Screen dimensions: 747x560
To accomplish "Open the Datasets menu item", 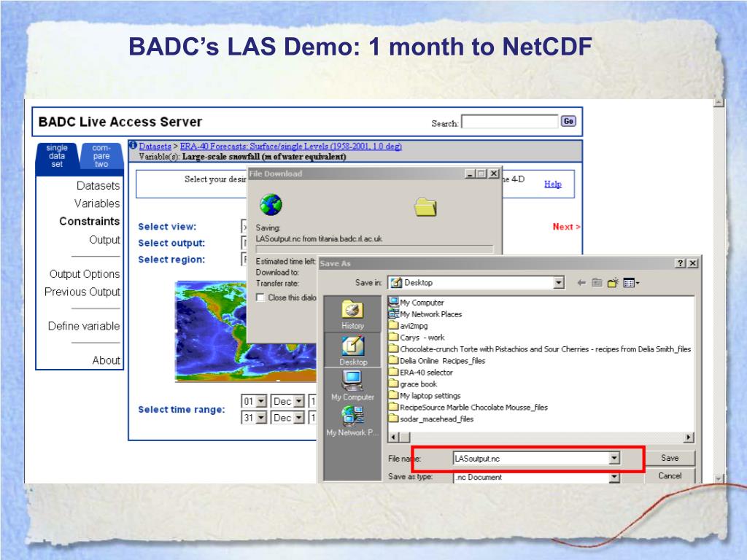I will click(x=98, y=186).
